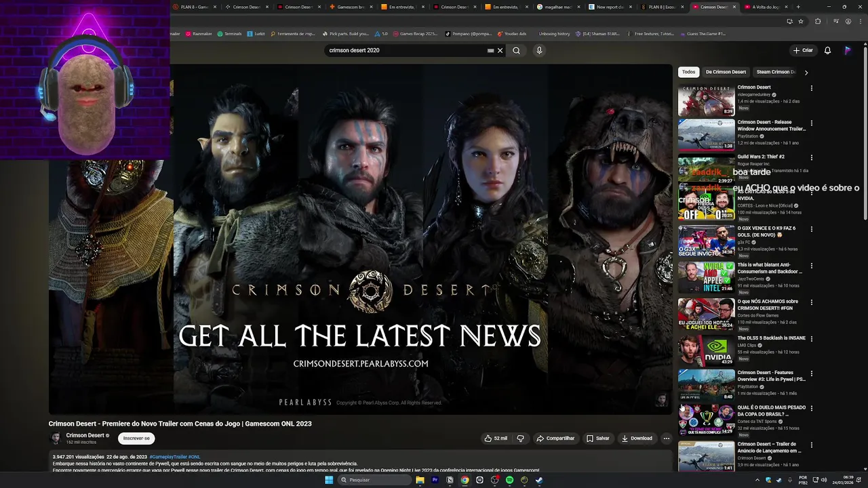
Task: Open 'O G3X VENCE E O K9 FAZ 6 GOLS' thumbnail
Action: click(706, 241)
